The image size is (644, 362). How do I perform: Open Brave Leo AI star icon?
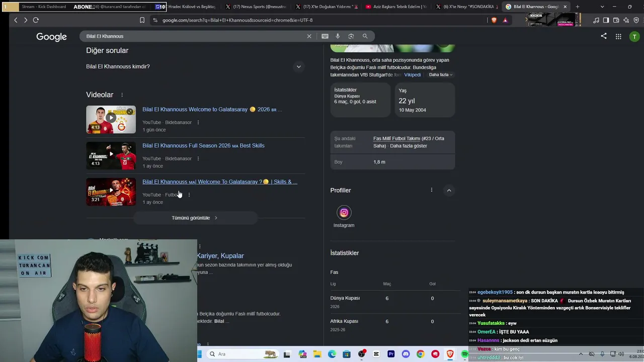(626, 20)
